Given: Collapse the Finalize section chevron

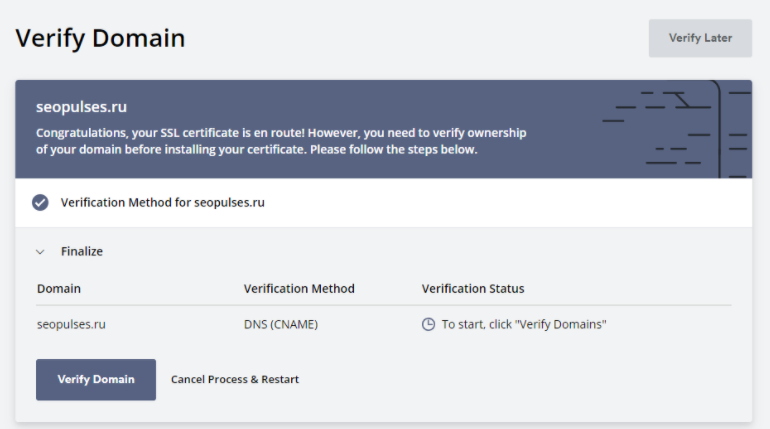Looking at the screenshot, I should point(40,252).
